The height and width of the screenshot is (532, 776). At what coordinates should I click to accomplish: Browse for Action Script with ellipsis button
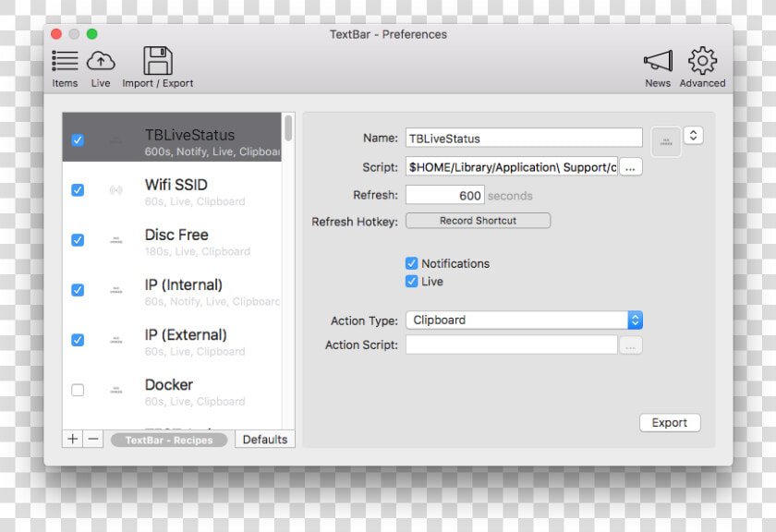tap(630, 345)
